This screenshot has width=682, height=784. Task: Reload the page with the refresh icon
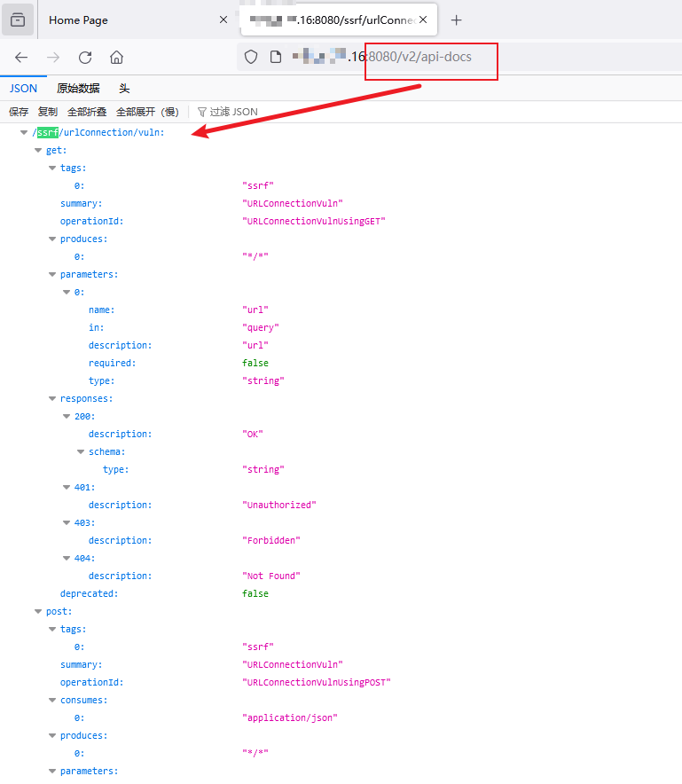coord(85,58)
